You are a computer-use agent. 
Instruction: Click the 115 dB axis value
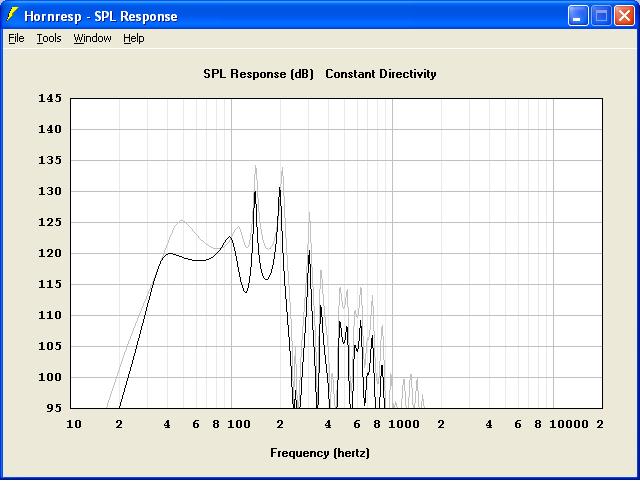pos(50,284)
